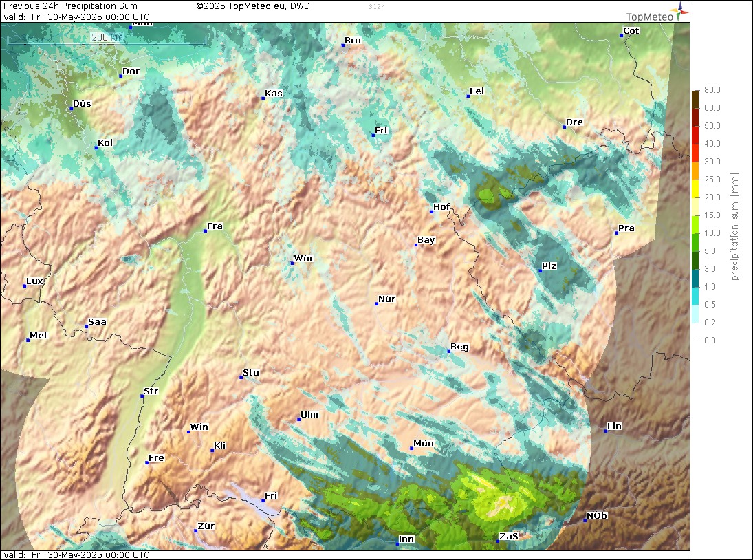This screenshot has width=753, height=560.
Task: Click the TopMeteo logo
Action: tap(657, 12)
